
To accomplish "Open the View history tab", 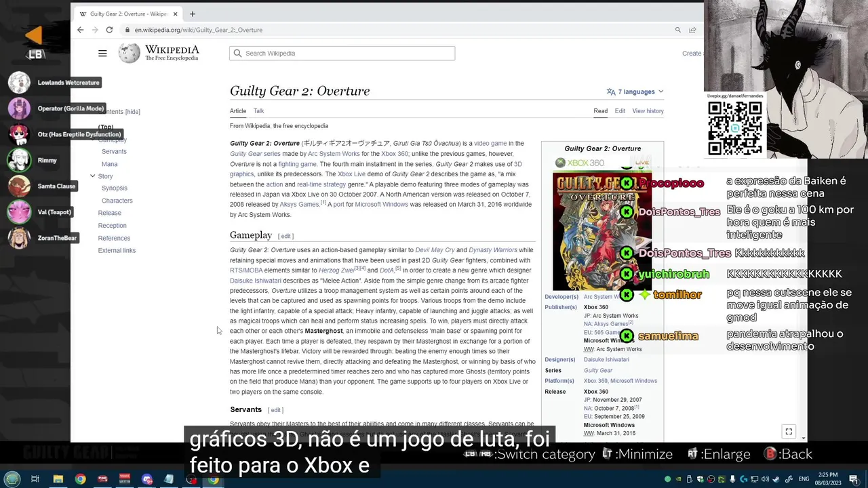I will coord(648,111).
